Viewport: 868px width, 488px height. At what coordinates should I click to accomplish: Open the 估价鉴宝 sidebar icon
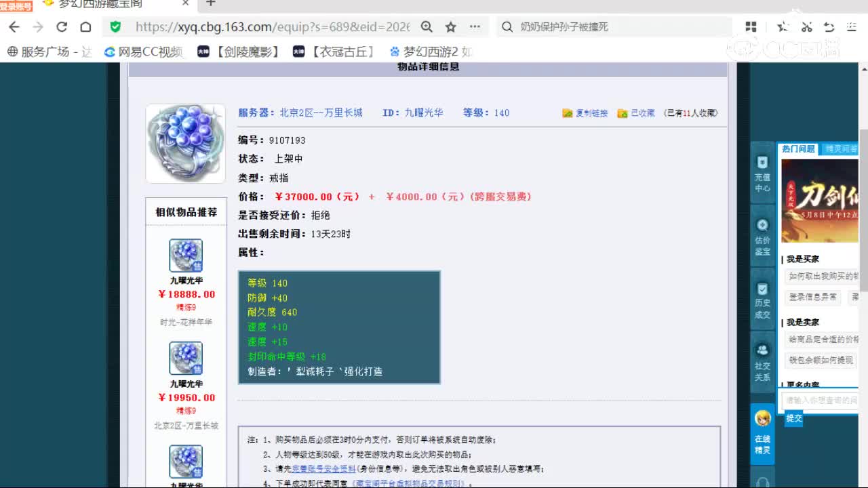[x=762, y=237]
